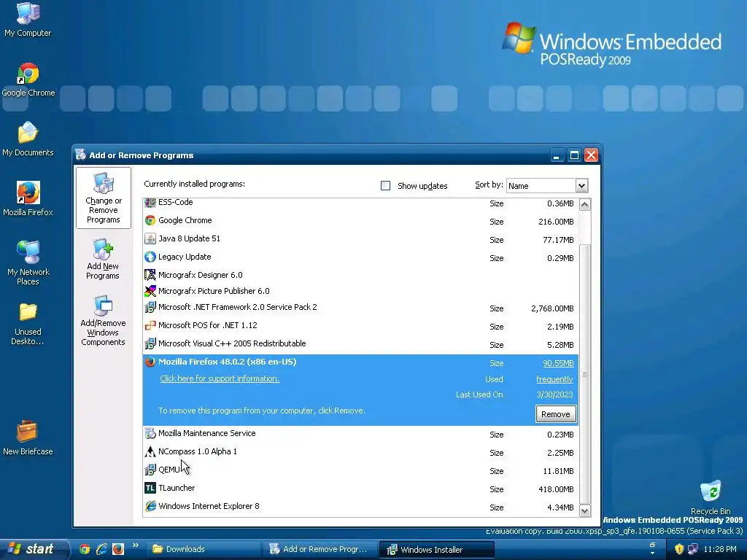Click the frequently used link
747x560 pixels.
pos(554,379)
